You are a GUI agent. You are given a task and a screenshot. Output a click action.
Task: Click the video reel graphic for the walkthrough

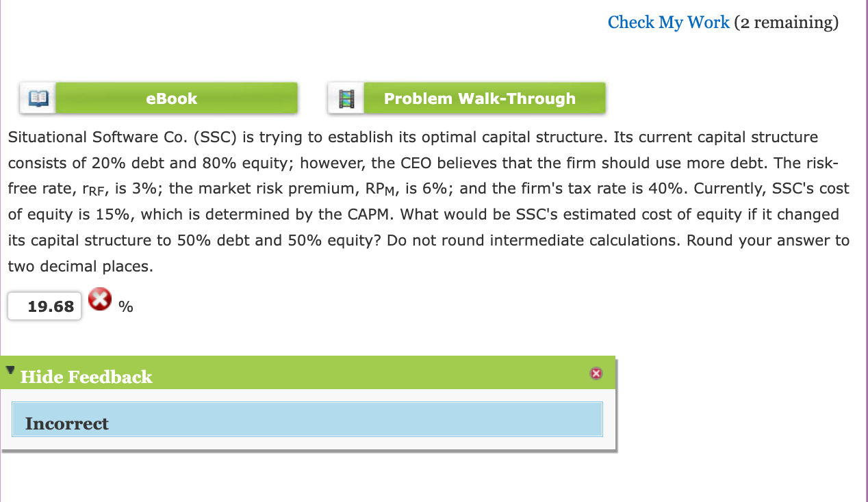346,98
